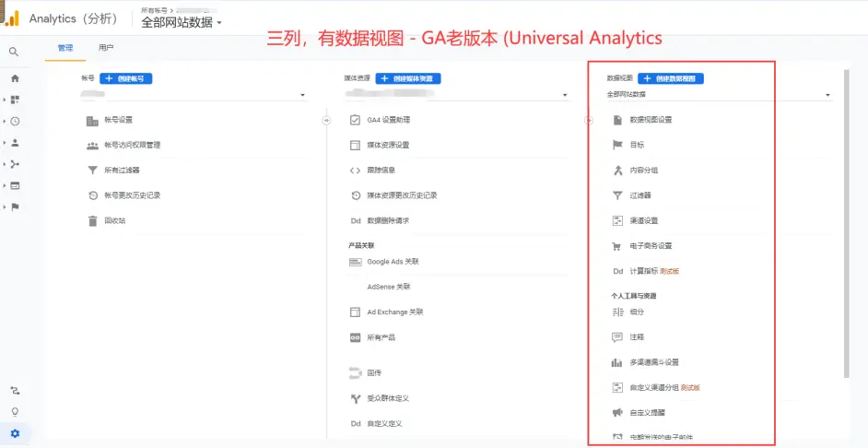Open 细分 under 个人工具与资源
Viewport: 868px width, 448px height.
(x=637, y=312)
